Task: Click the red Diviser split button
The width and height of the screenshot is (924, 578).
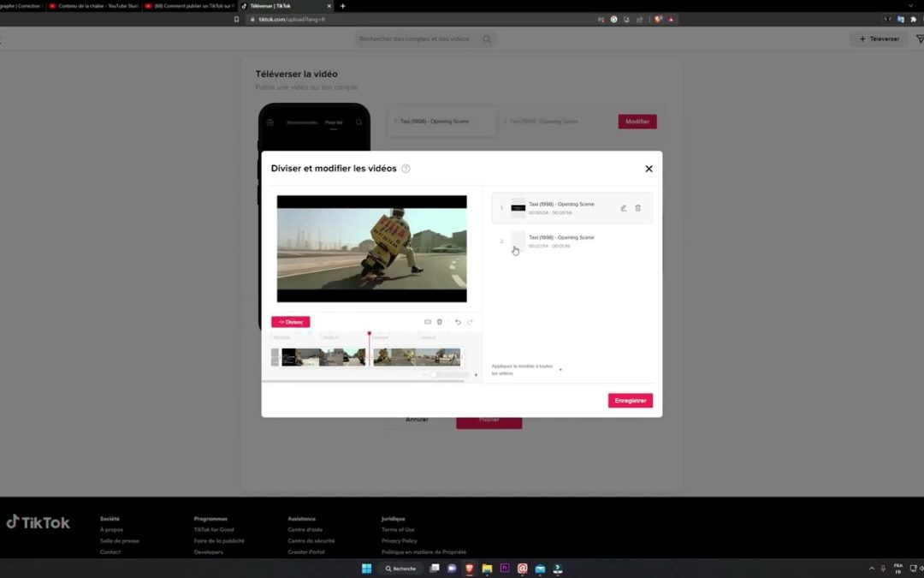Action: [291, 322]
